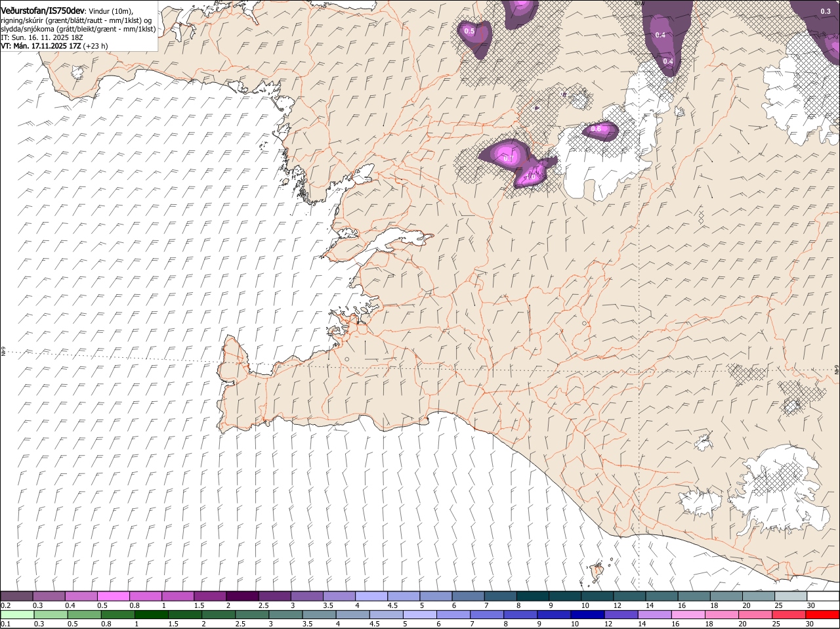Select the magenta swatch above upper-row label 1.5

click(x=210, y=596)
